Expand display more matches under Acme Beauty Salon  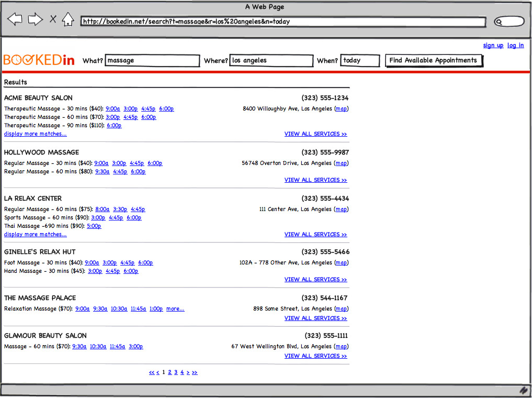(x=35, y=134)
